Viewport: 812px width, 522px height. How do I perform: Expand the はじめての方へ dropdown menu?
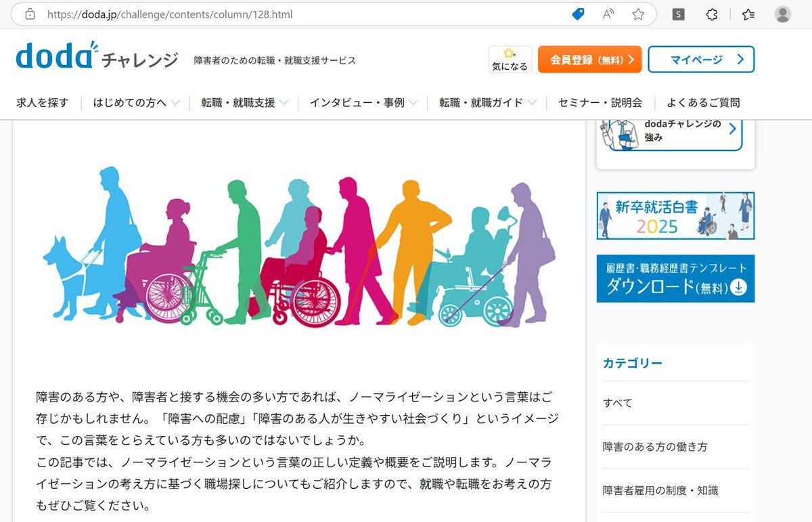click(136, 103)
